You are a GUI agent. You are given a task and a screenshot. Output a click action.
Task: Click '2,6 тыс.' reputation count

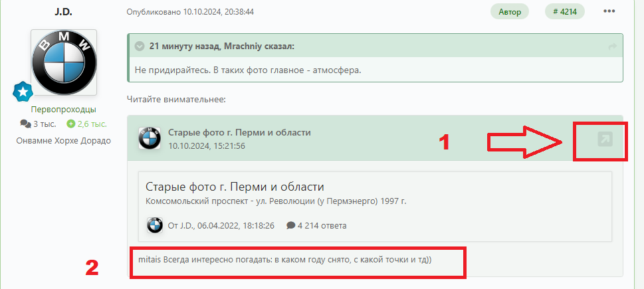click(92, 124)
